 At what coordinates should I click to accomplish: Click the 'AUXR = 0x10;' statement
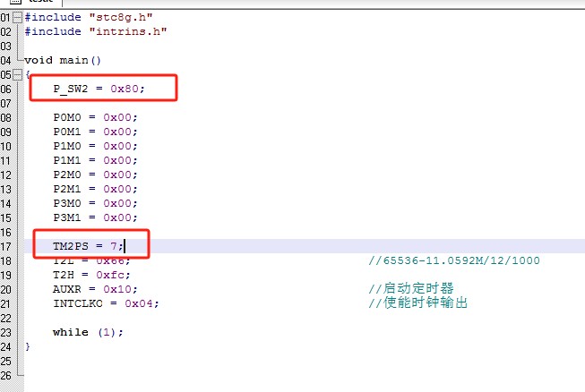(x=95, y=289)
